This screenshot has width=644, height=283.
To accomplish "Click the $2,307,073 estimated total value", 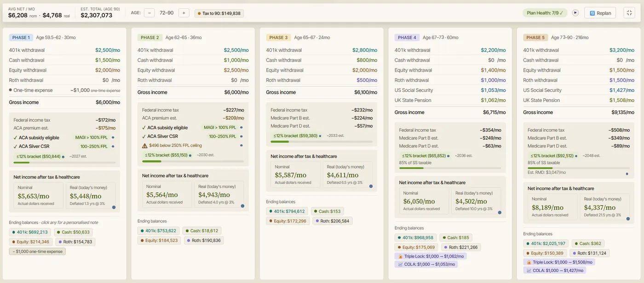I will [97, 15].
